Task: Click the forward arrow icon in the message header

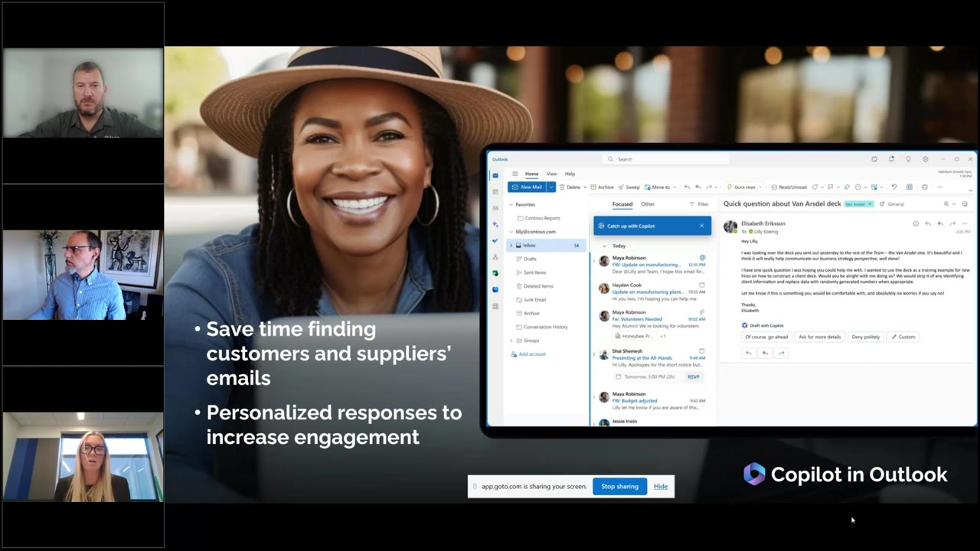Action: pos(952,223)
